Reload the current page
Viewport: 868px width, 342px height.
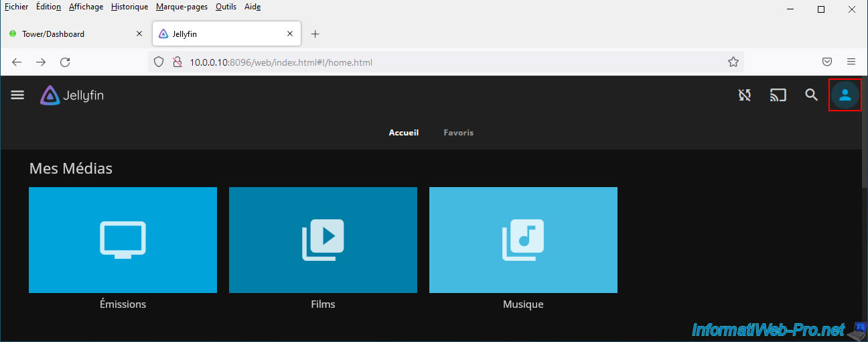point(65,62)
